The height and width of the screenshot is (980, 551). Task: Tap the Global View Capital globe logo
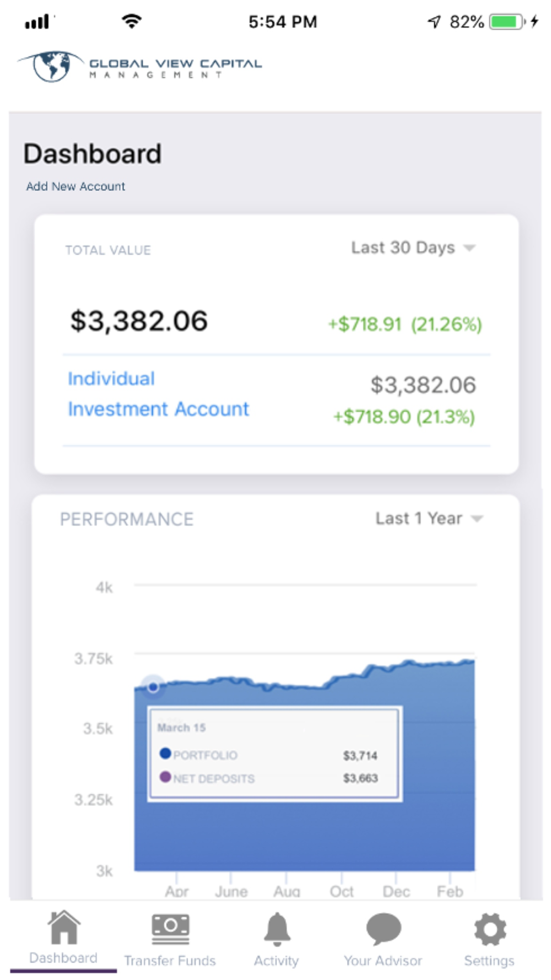tap(51, 66)
